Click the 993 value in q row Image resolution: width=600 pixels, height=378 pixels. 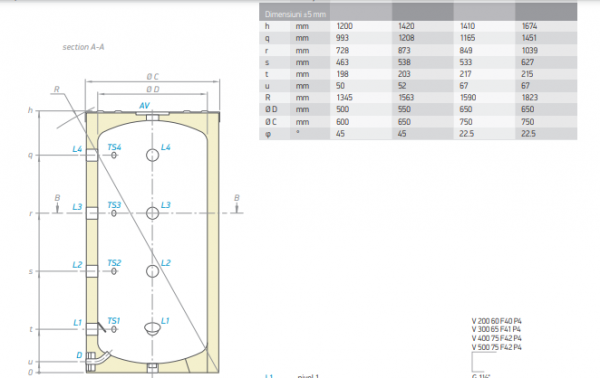[342, 38]
